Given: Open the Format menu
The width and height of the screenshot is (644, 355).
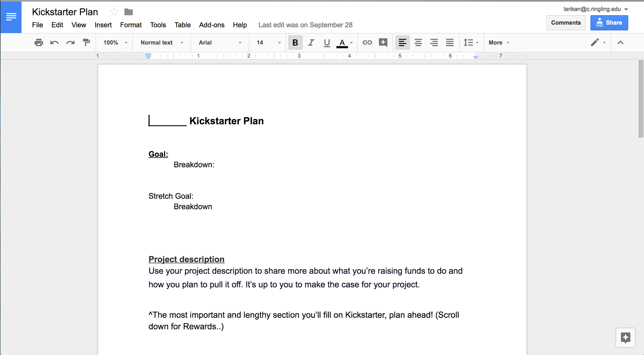Looking at the screenshot, I should [x=131, y=25].
